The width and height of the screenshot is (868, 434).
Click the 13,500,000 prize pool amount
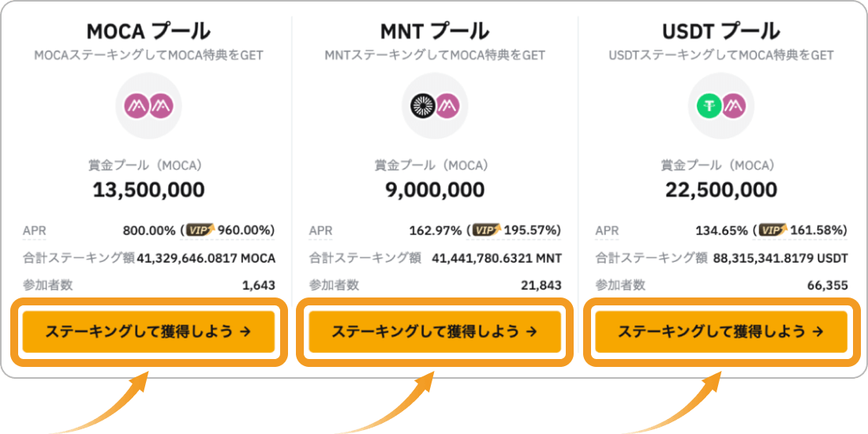pyautogui.click(x=148, y=190)
